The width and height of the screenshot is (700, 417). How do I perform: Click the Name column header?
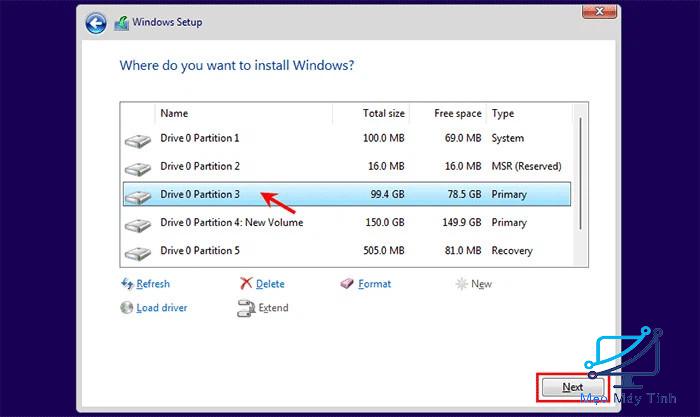(244, 113)
